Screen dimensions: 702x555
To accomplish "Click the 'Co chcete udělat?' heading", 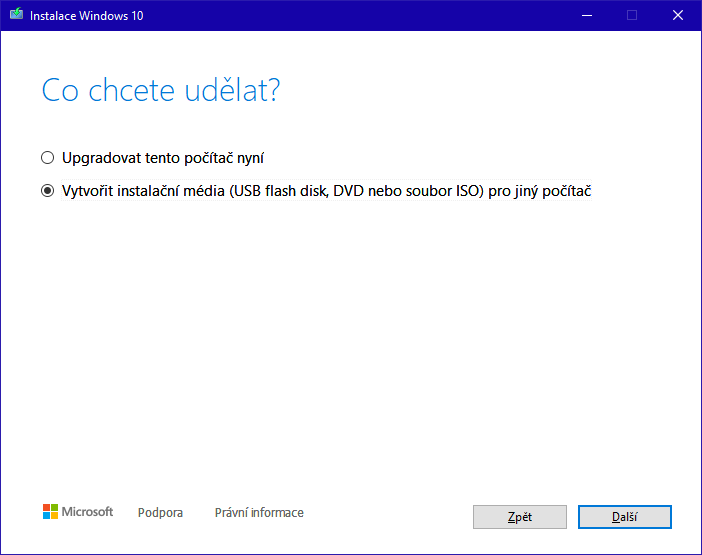I will tap(161, 90).
